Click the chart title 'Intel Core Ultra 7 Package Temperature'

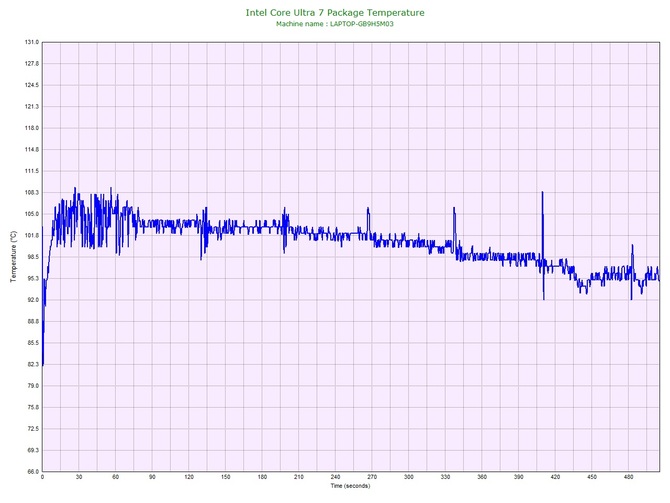coord(335,13)
